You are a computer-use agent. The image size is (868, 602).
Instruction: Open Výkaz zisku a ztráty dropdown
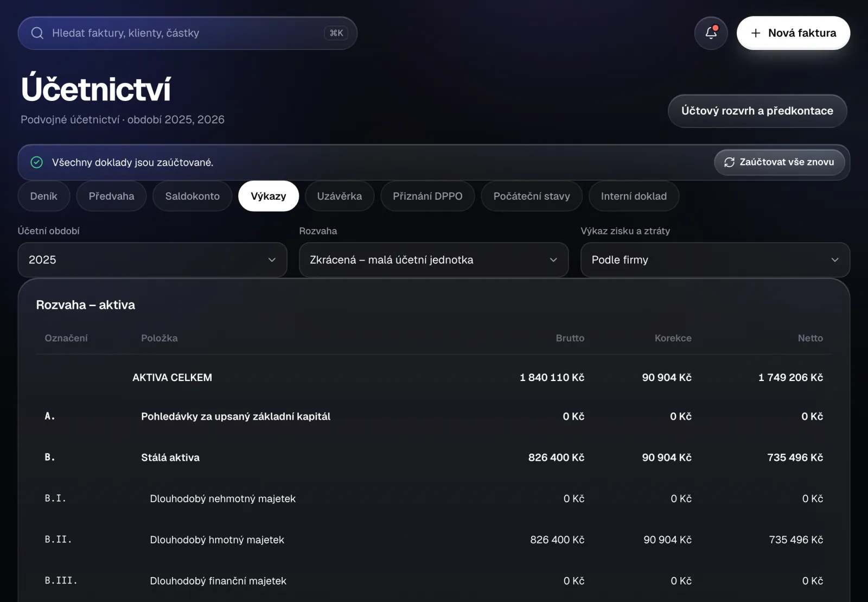(x=715, y=260)
